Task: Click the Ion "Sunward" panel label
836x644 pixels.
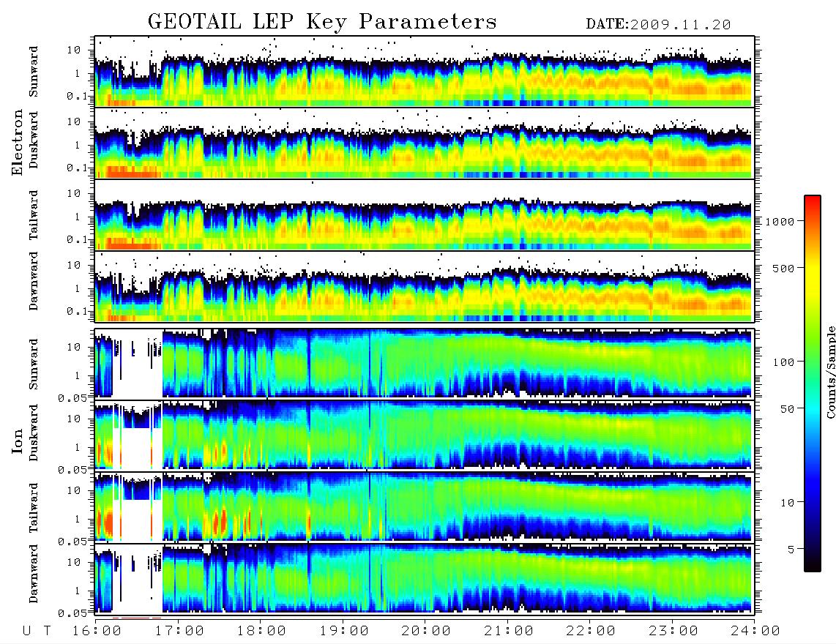Action: click(34, 364)
